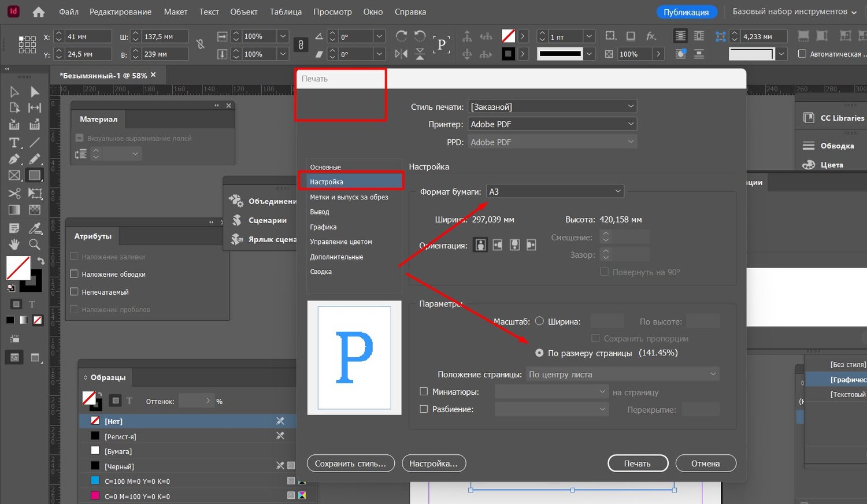Click the Печать button
The height and width of the screenshot is (504, 867).
click(638, 464)
